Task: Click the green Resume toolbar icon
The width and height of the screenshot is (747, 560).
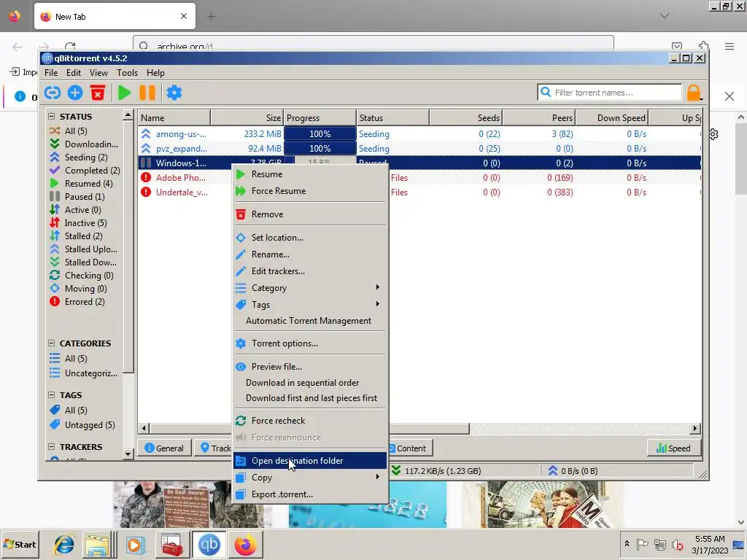Action: click(x=124, y=93)
